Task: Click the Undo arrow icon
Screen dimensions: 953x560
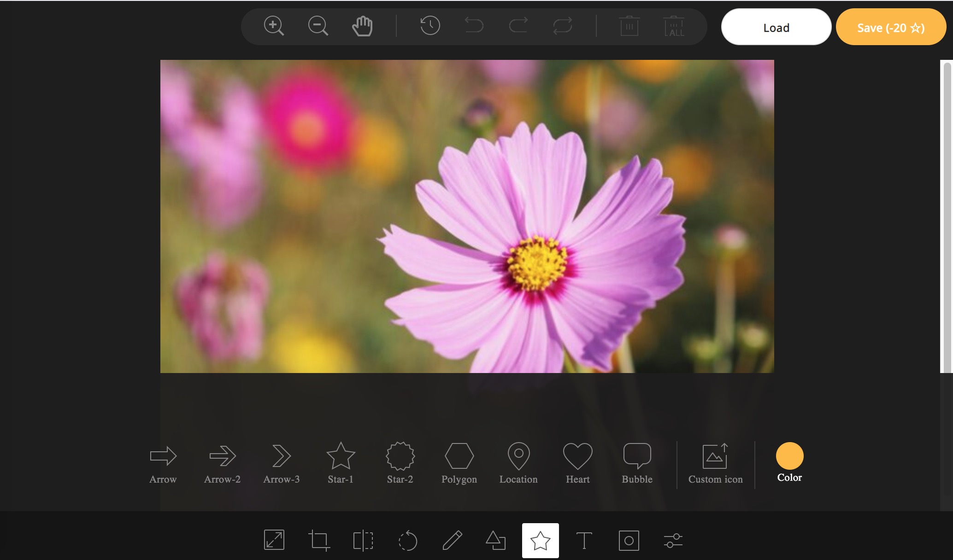Action: [x=474, y=26]
